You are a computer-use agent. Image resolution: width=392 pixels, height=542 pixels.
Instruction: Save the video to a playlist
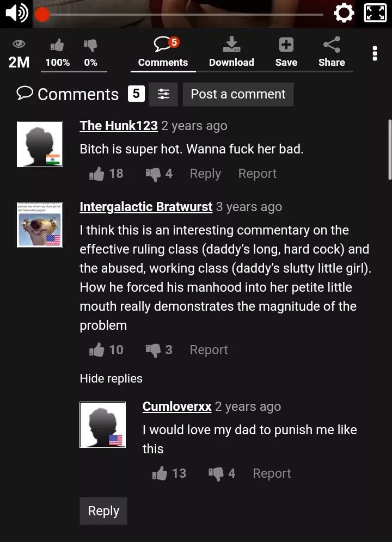286,53
